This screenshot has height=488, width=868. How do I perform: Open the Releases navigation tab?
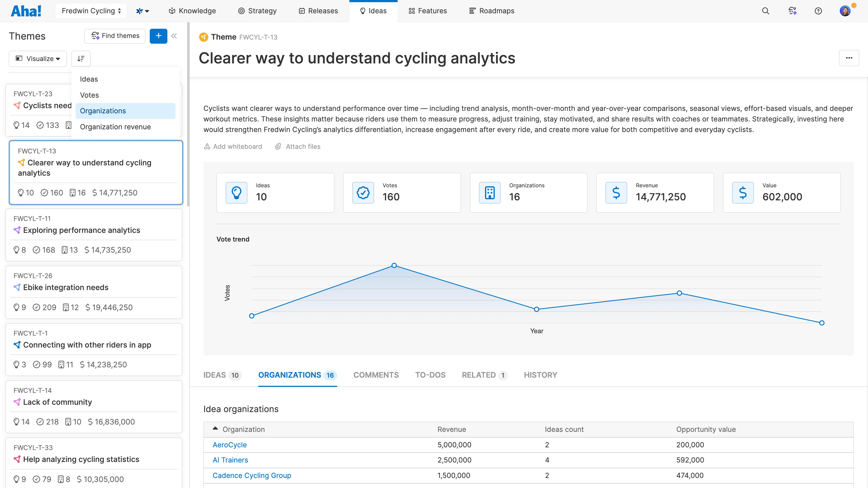[318, 11]
